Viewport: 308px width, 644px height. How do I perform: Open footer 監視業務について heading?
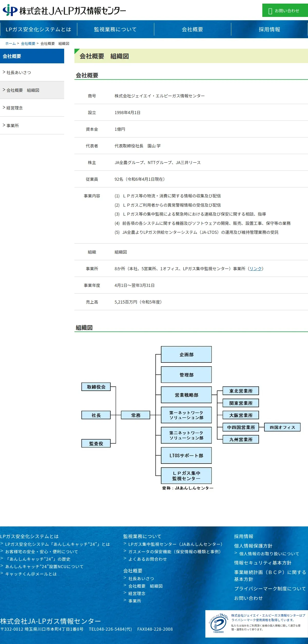[x=142, y=536]
